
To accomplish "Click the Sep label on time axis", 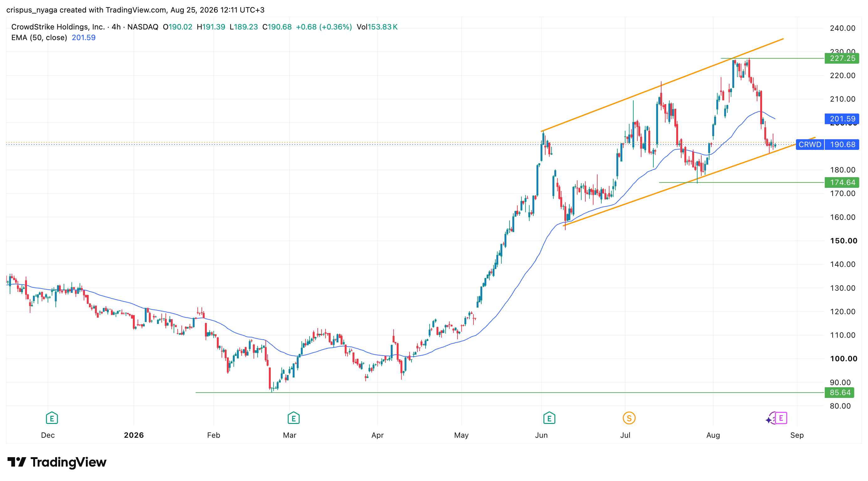I will point(797,435).
